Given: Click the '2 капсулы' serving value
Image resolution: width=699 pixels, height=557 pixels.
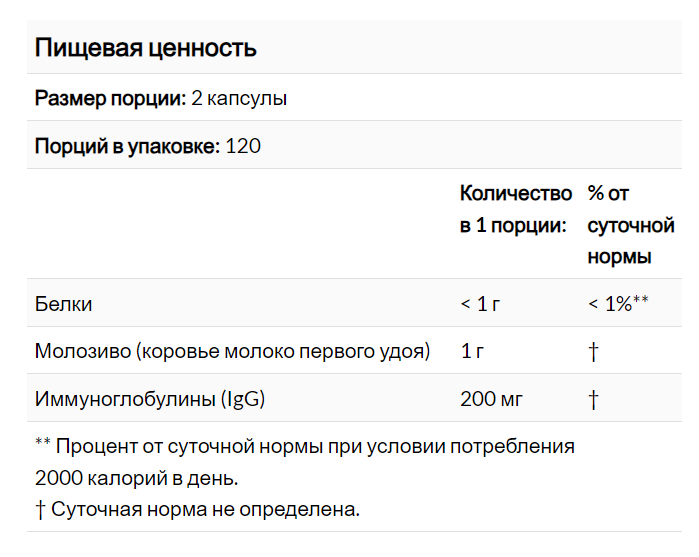Looking at the screenshot, I should click(239, 99).
